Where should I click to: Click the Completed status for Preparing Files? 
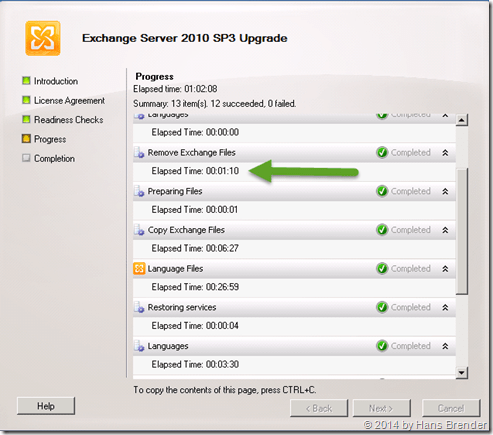411,191
